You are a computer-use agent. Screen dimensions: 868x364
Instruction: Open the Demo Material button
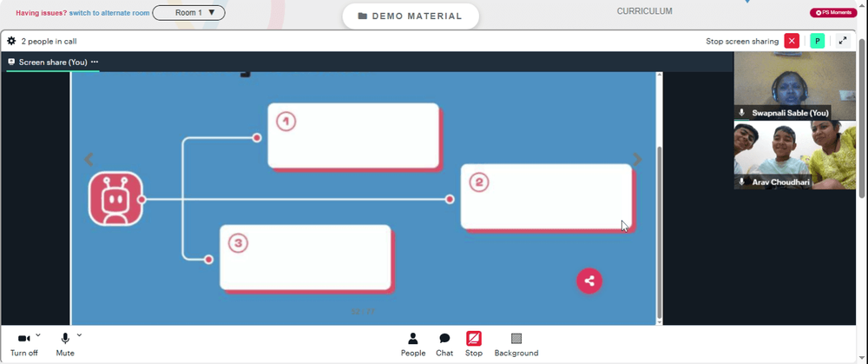411,16
